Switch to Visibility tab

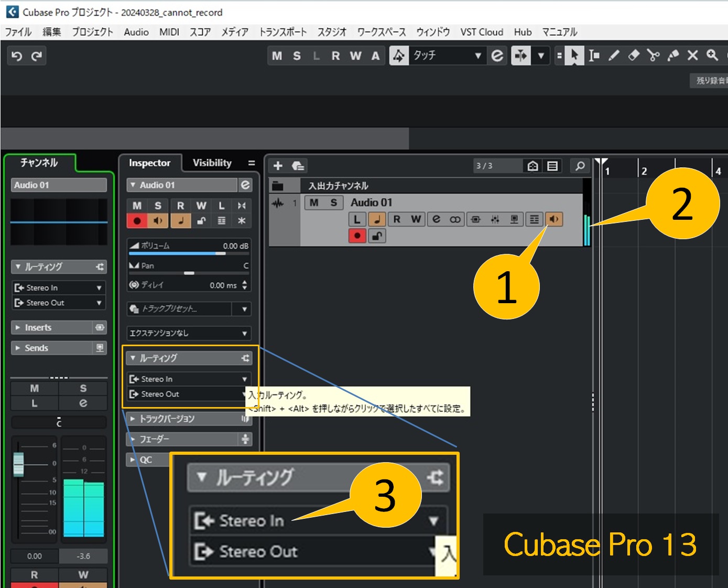coord(212,163)
